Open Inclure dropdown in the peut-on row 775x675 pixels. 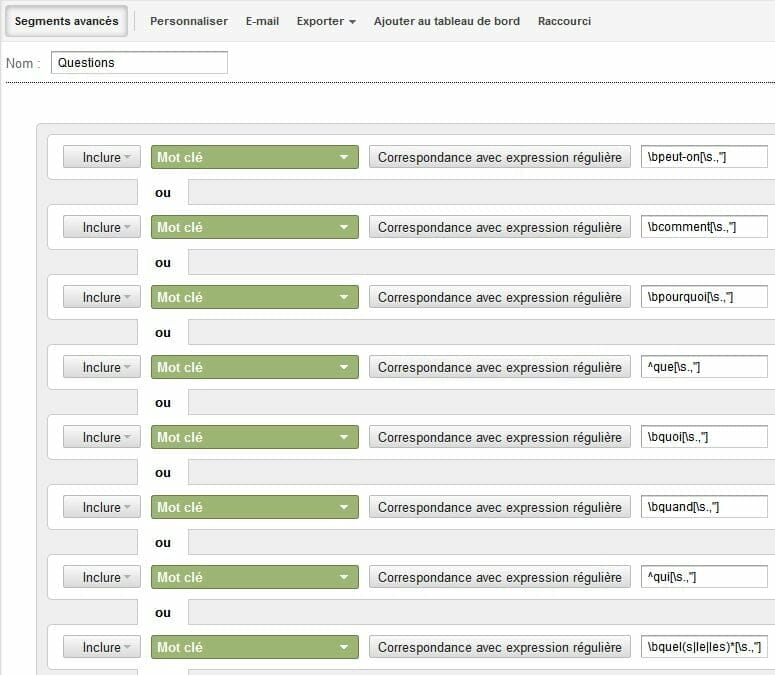tap(101, 157)
